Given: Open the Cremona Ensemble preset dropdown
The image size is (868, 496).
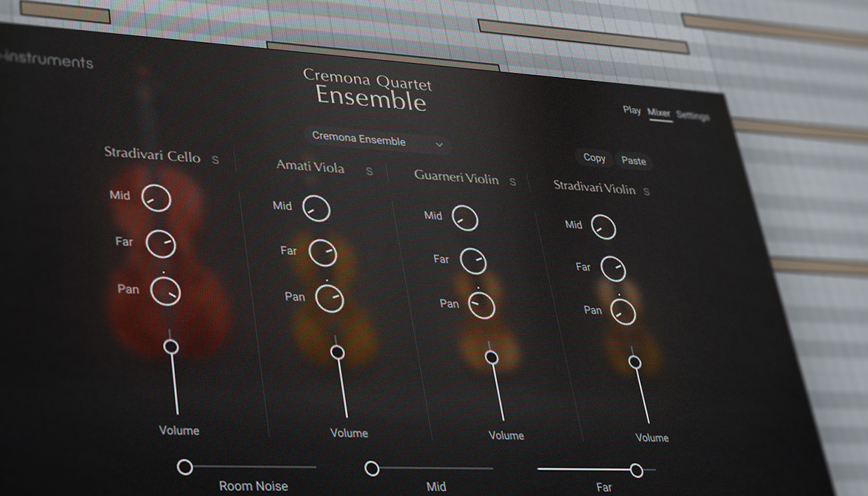Looking at the screenshot, I should click(377, 139).
